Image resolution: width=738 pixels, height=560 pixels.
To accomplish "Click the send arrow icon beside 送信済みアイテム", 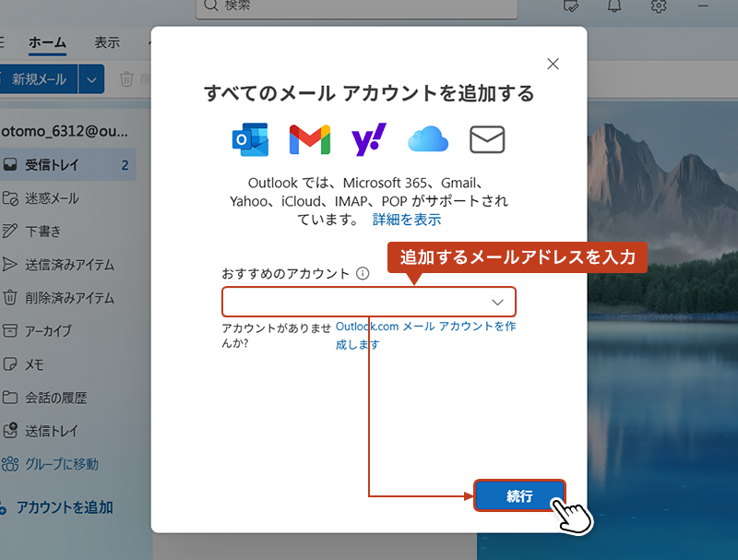I will point(9,265).
